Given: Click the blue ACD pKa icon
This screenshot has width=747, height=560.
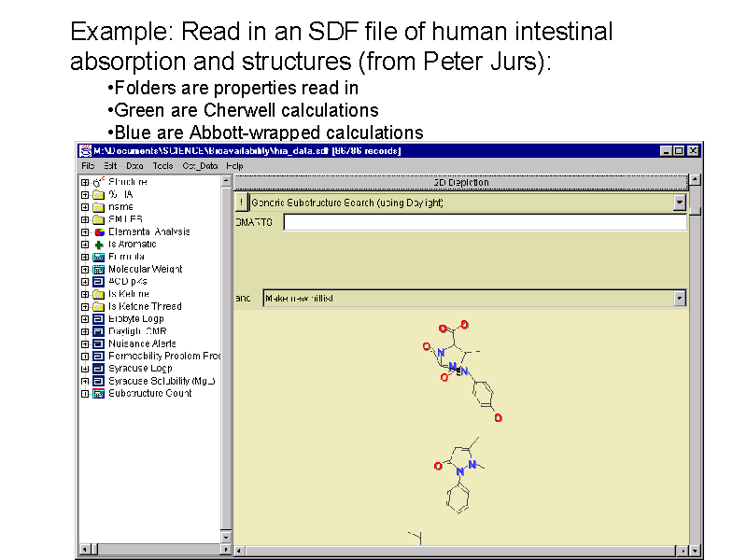Looking at the screenshot, I should [x=98, y=281].
